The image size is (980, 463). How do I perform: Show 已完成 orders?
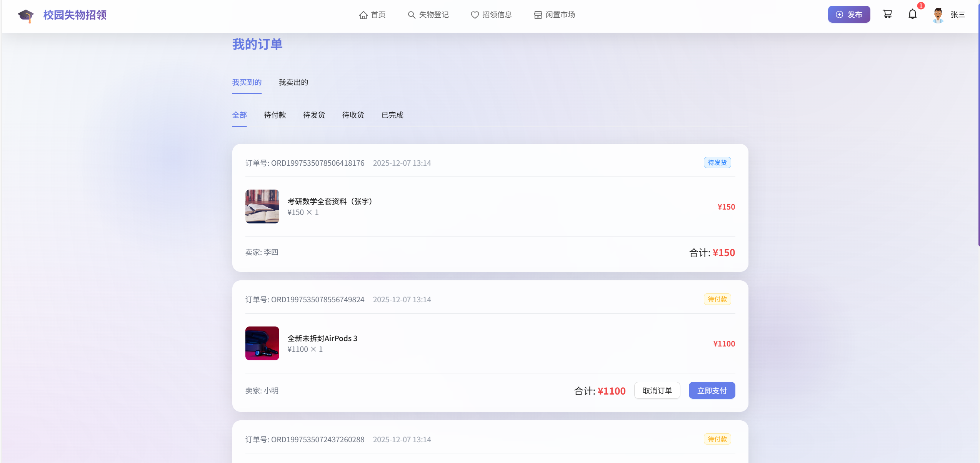[x=392, y=115]
